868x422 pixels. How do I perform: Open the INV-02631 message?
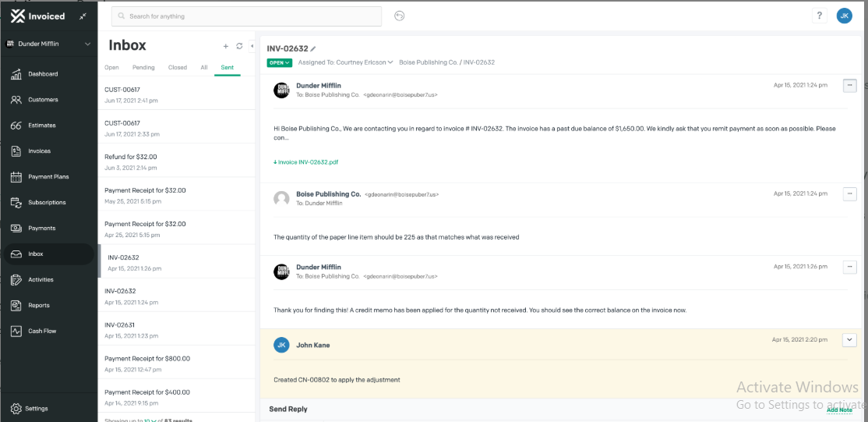click(x=177, y=329)
